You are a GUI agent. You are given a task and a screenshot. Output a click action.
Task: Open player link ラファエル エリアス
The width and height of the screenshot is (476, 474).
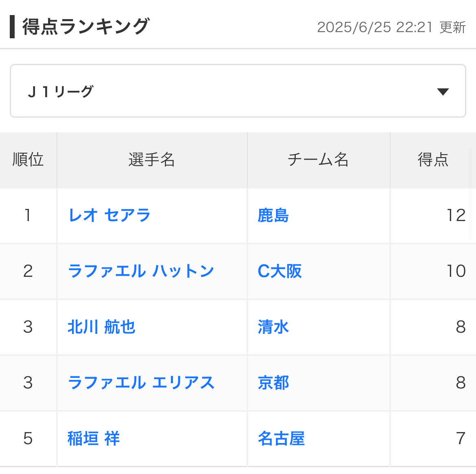pos(141,383)
